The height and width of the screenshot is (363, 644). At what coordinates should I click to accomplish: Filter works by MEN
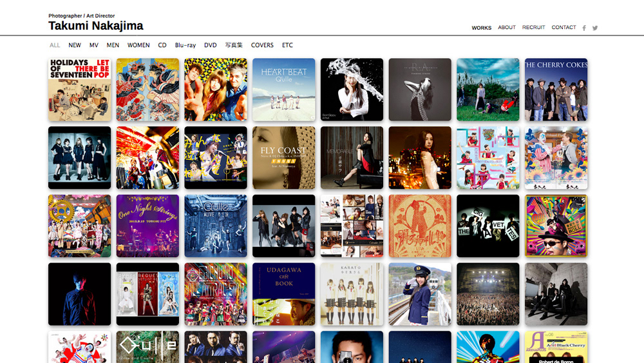pyautogui.click(x=113, y=45)
